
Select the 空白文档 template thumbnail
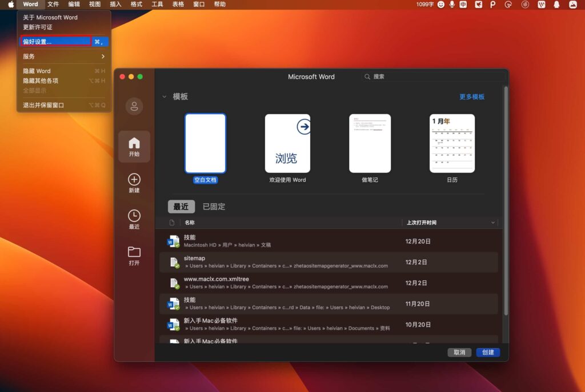pos(205,143)
